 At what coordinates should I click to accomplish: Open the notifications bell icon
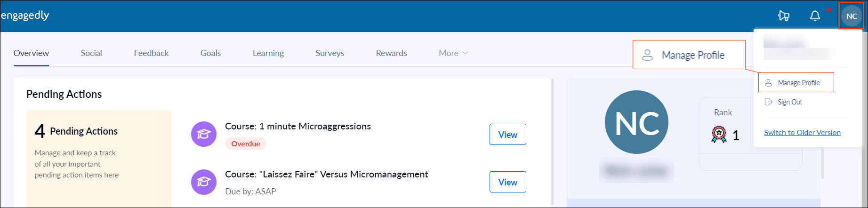tap(815, 16)
